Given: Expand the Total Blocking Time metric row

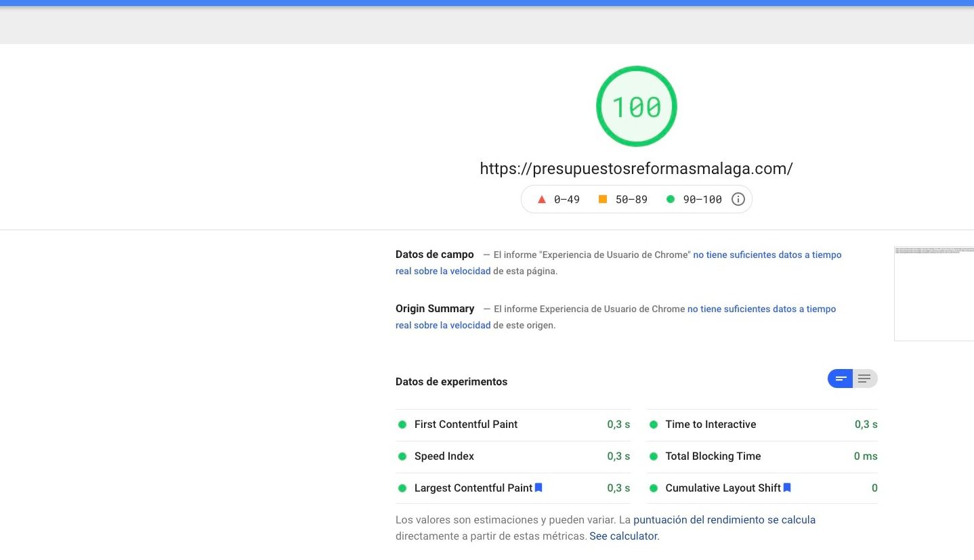Looking at the screenshot, I should (762, 456).
